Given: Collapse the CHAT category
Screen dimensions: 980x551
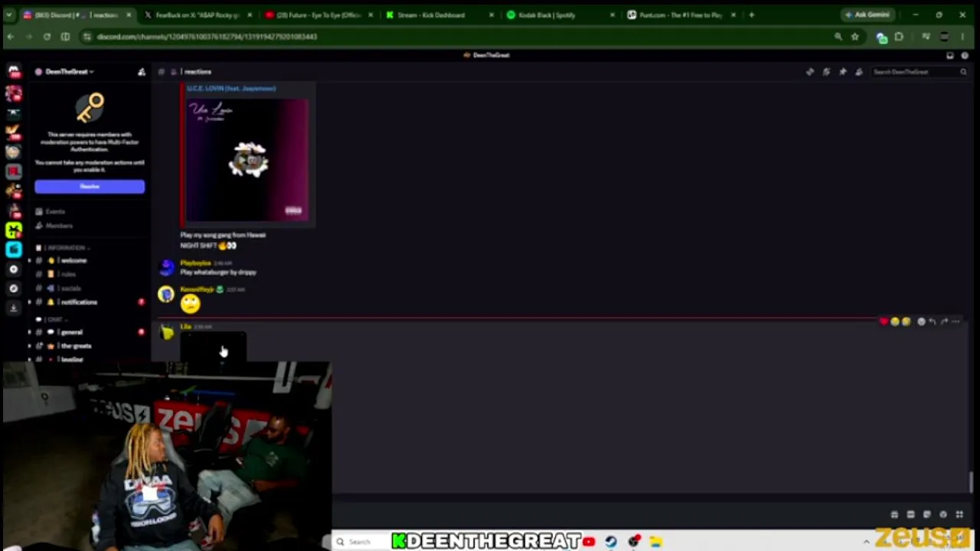Looking at the screenshot, I should (x=51, y=319).
